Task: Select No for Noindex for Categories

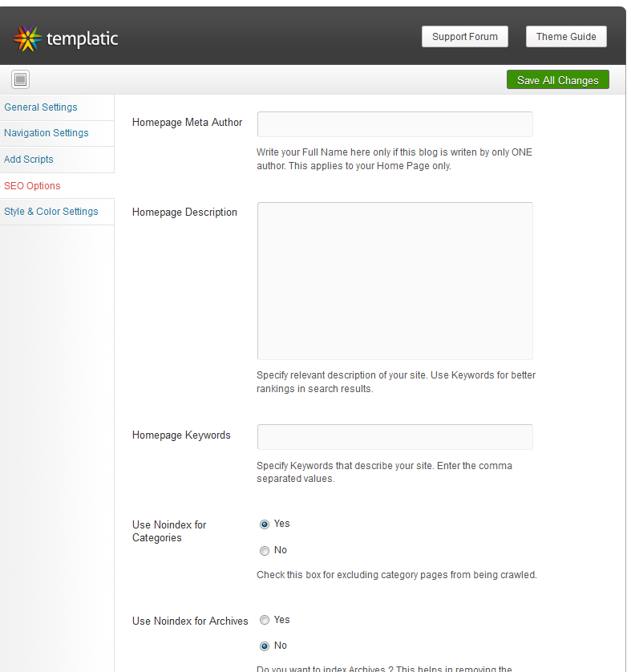Action: 265,551
